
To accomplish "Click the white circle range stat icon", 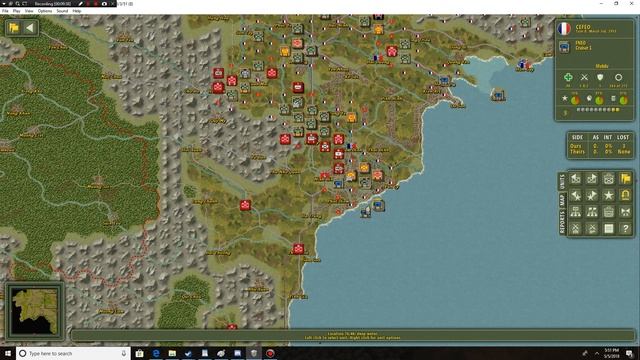I will pyautogui.click(x=618, y=77).
